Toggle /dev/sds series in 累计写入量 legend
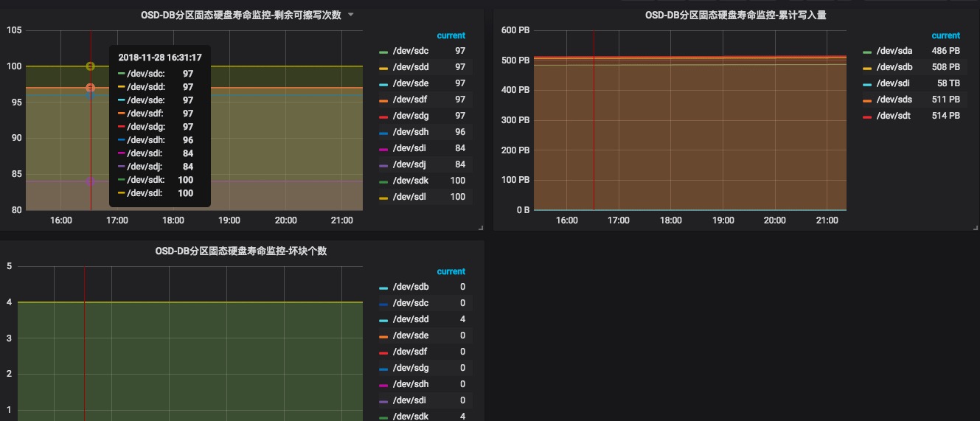980x421 pixels. coord(894,100)
